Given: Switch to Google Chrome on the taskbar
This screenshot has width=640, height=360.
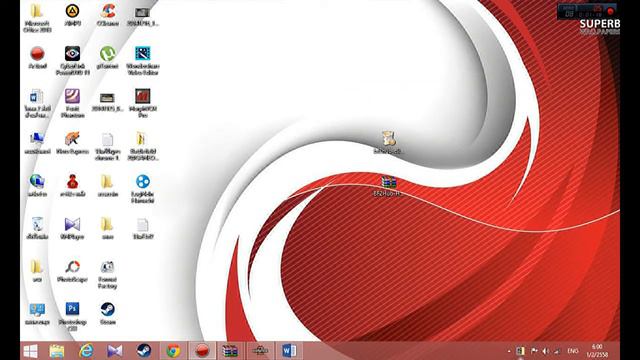Looking at the screenshot, I should 173,351.
